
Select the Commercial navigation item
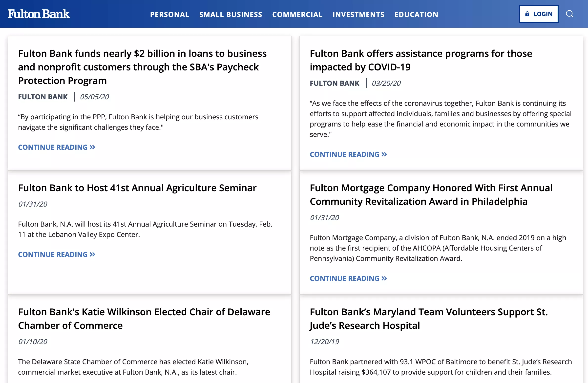tap(297, 15)
